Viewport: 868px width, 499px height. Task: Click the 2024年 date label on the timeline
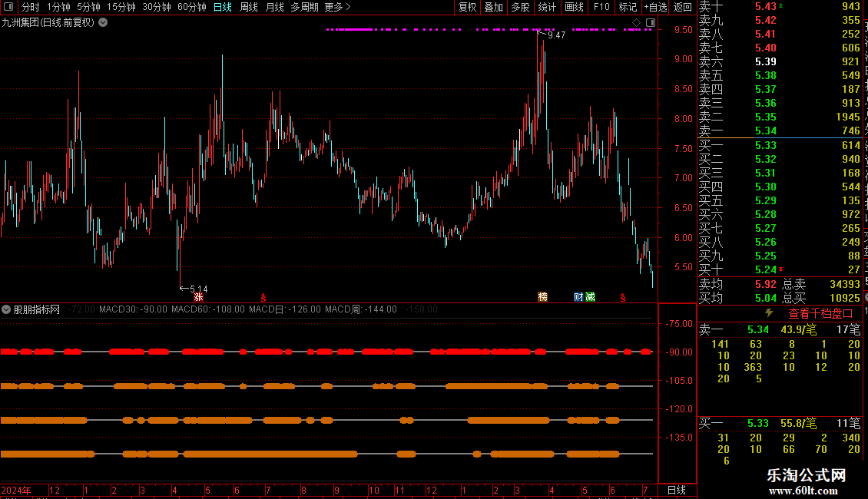(16, 490)
